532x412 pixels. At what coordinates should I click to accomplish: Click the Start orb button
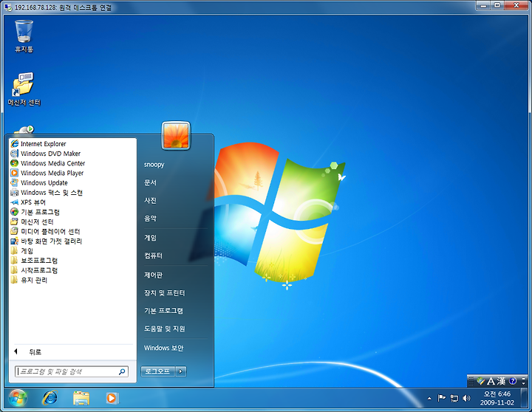pos(18,398)
